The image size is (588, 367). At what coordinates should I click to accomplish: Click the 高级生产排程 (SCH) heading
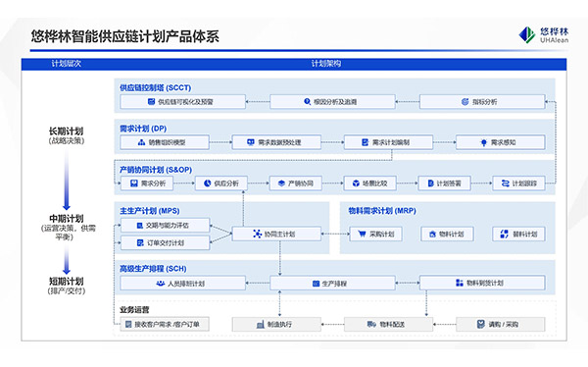coord(153,269)
